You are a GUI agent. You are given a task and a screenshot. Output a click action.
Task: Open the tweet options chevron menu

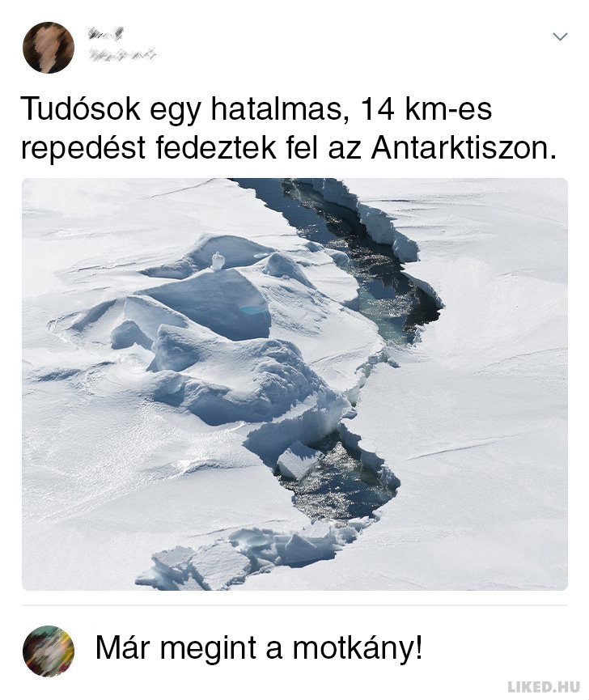(x=560, y=36)
